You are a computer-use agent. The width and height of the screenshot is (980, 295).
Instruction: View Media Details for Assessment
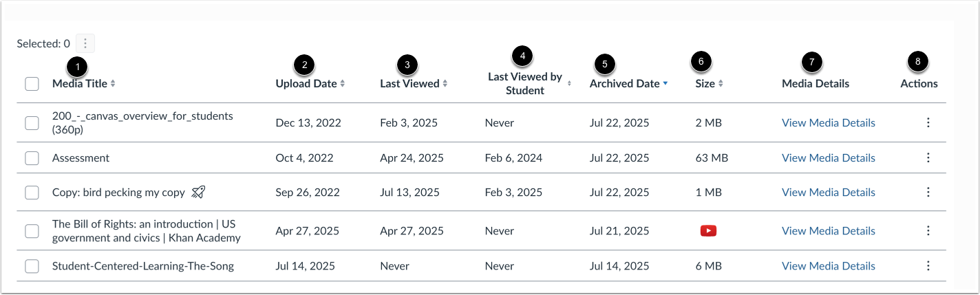[828, 157]
